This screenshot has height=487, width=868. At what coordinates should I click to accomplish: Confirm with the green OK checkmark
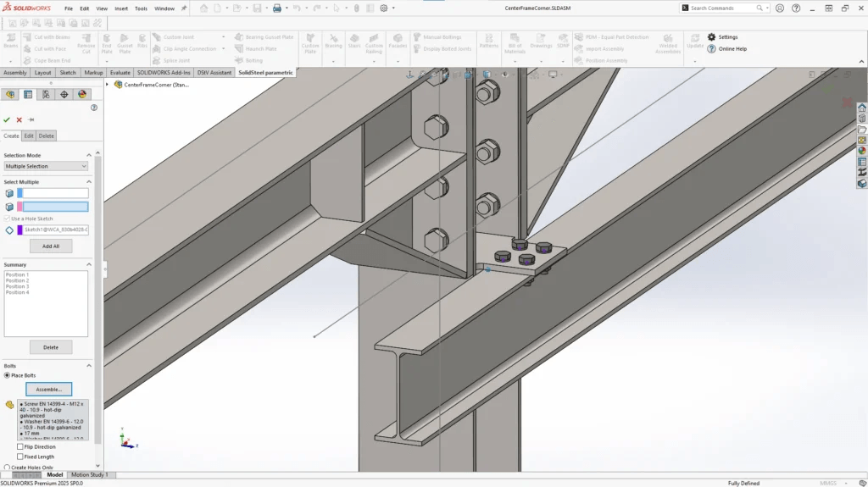pos(7,119)
